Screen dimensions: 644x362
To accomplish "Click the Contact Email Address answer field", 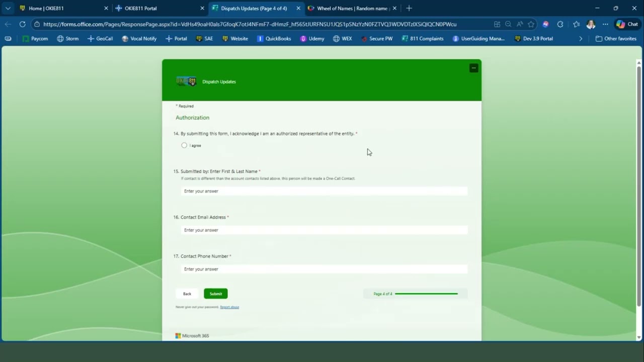I will point(324,230).
